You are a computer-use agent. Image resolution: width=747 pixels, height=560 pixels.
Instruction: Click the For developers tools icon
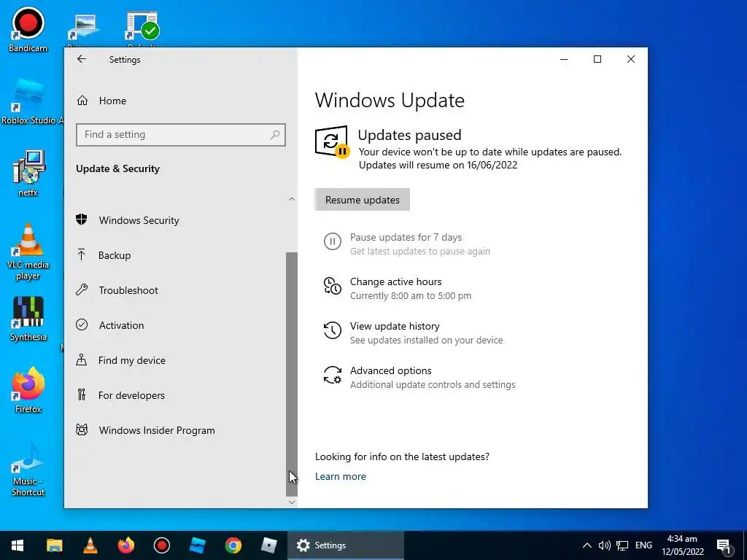point(82,394)
